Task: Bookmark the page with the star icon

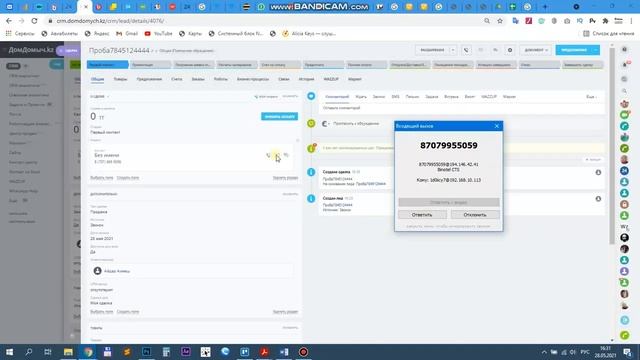Action: coord(500,21)
